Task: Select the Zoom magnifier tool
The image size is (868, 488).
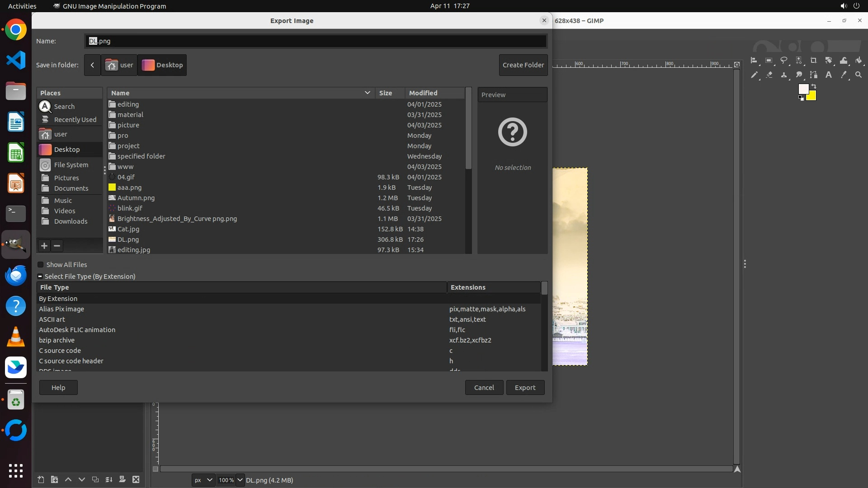Action: tap(859, 75)
